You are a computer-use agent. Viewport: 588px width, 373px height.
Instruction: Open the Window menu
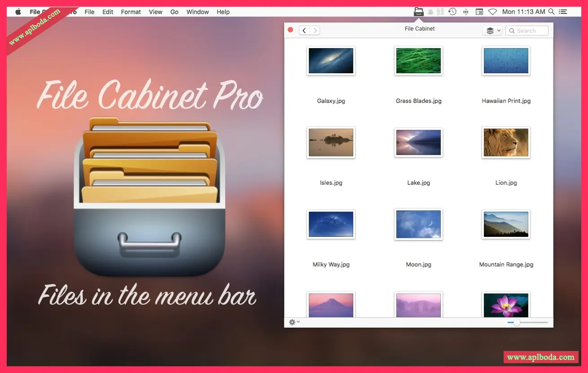(x=197, y=12)
